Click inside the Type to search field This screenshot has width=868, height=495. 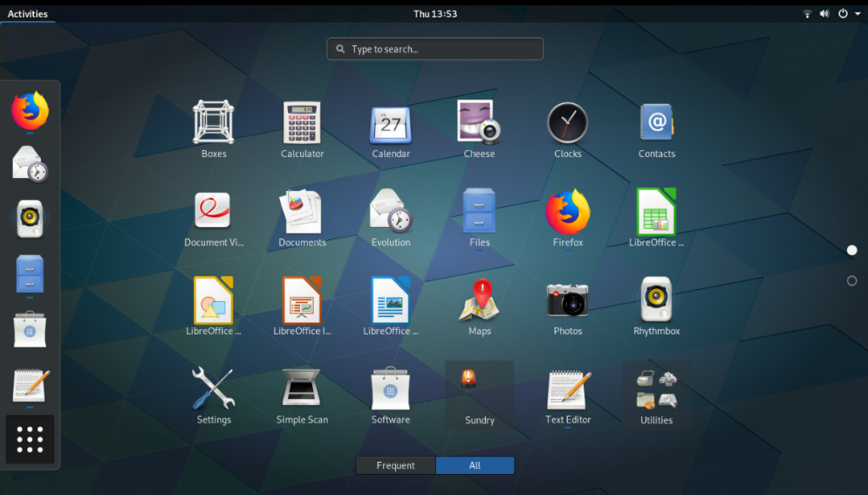434,48
